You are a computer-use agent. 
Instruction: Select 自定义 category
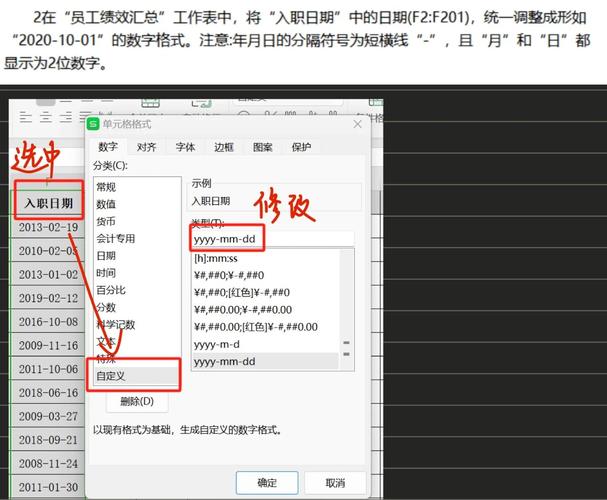[x=137, y=376]
